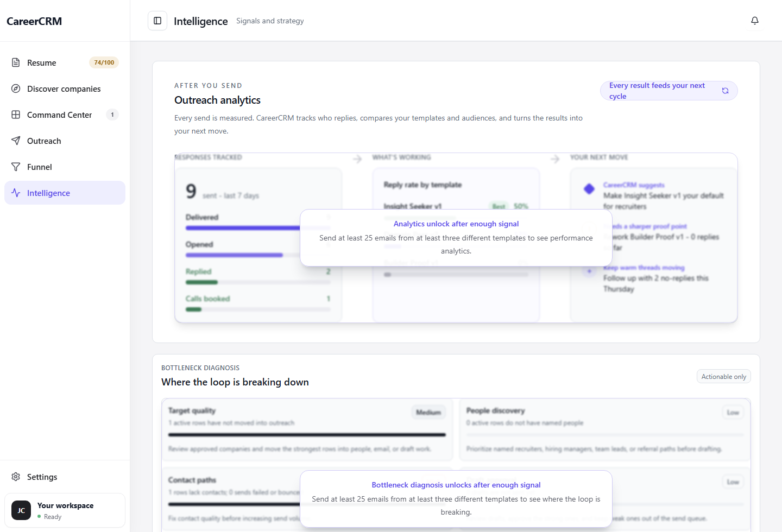Toggle the sidebar panel icon

pyautogui.click(x=157, y=21)
